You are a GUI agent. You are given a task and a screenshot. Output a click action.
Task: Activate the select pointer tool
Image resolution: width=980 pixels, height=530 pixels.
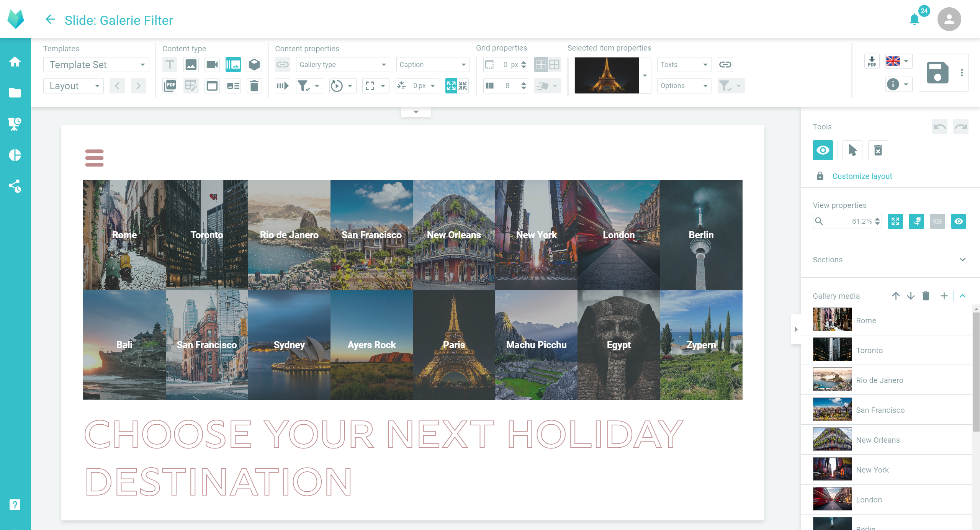(852, 150)
